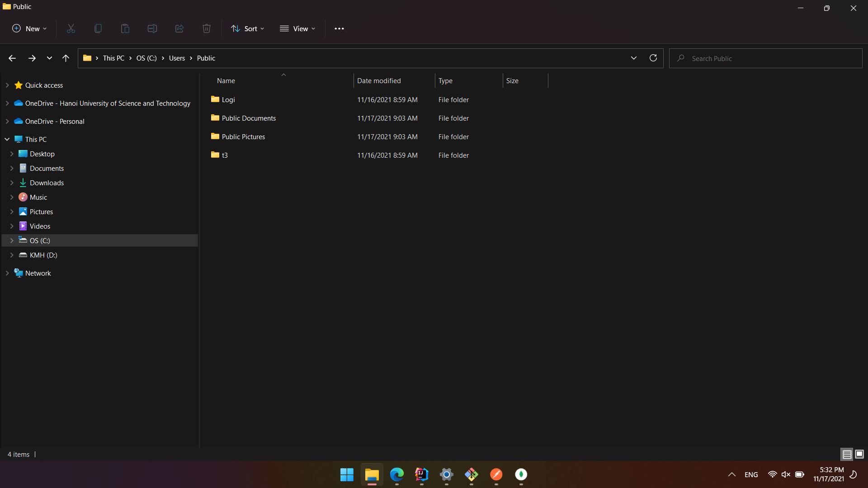Viewport: 868px width, 488px height.
Task: Expand the Network tree item
Action: pos(7,273)
